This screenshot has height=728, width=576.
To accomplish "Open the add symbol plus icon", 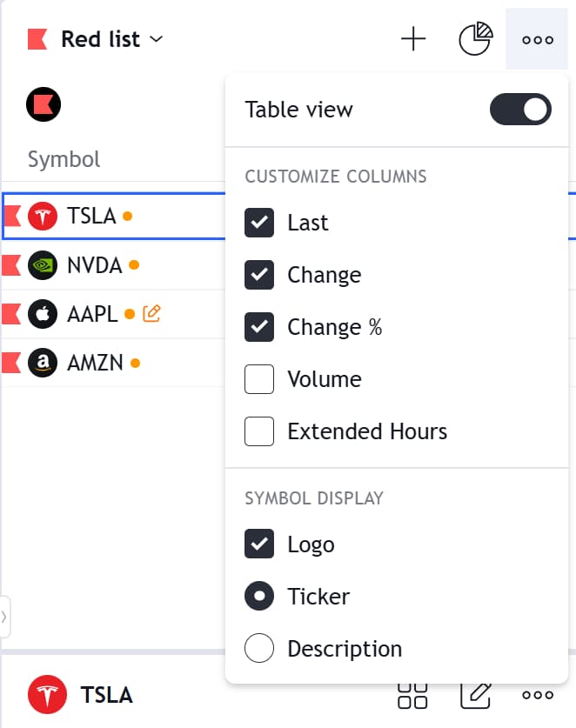I will pyautogui.click(x=414, y=39).
